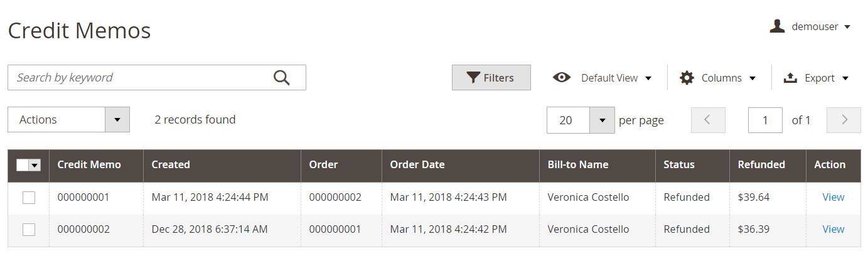
Task: Click the gear icon for Columns
Action: pyautogui.click(x=687, y=78)
